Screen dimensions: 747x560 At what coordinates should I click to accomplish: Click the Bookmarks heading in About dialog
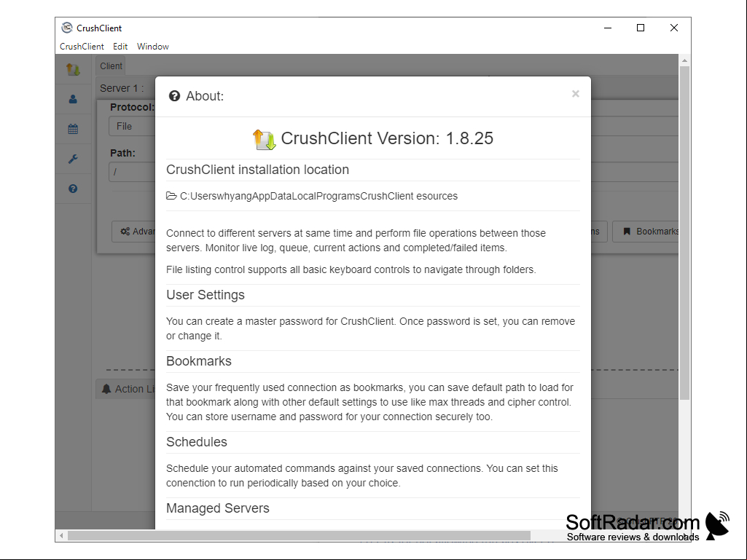tap(199, 361)
